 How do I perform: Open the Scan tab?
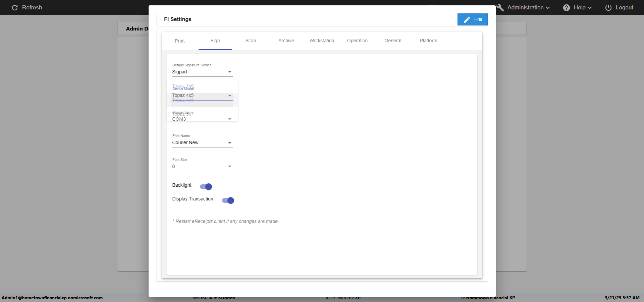[251, 41]
